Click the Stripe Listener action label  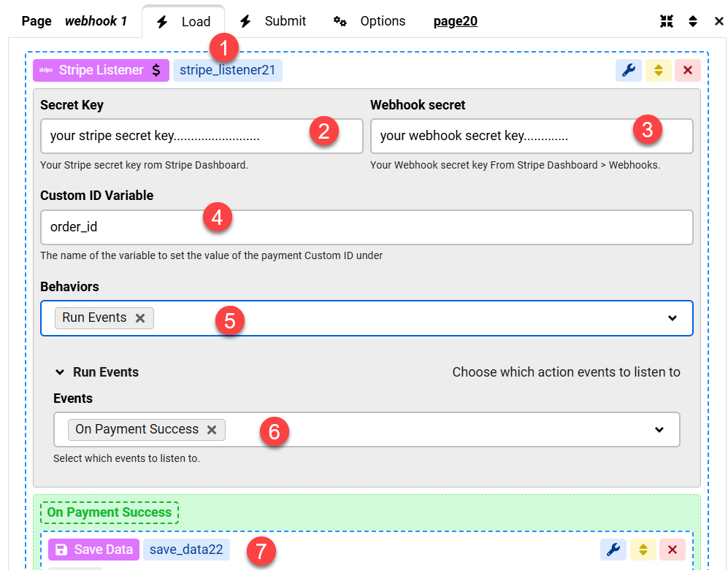[101, 71]
